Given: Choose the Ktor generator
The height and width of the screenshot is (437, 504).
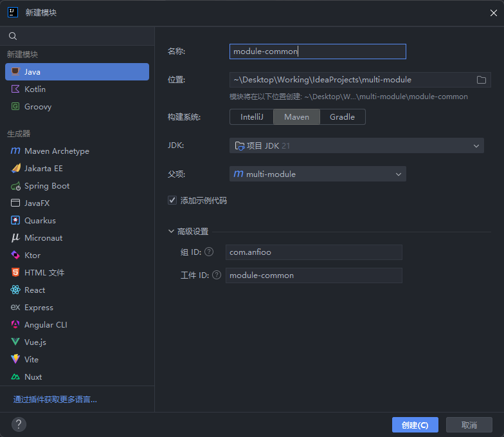Looking at the screenshot, I should point(77,255).
